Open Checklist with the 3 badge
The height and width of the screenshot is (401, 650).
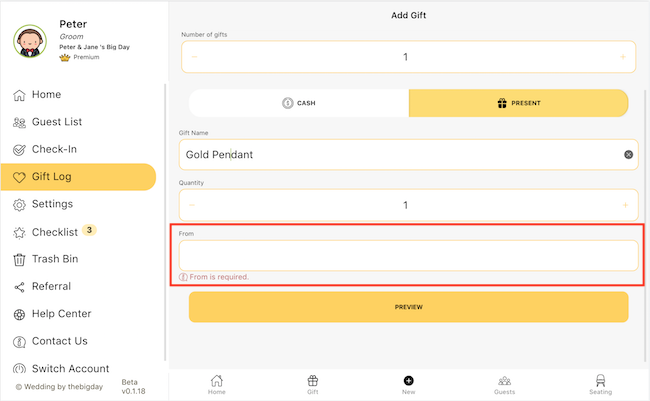click(x=55, y=231)
